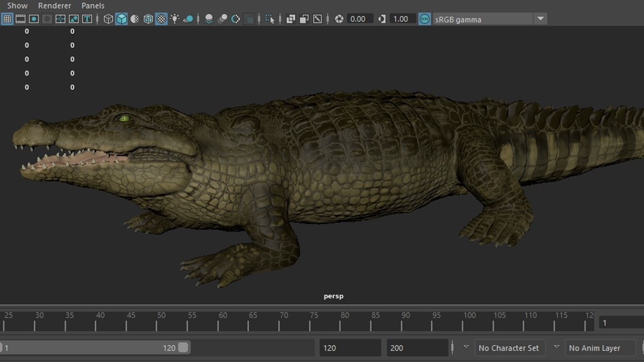Open the Panels menu
Viewport: 644px width, 362px height.
tap(93, 6)
